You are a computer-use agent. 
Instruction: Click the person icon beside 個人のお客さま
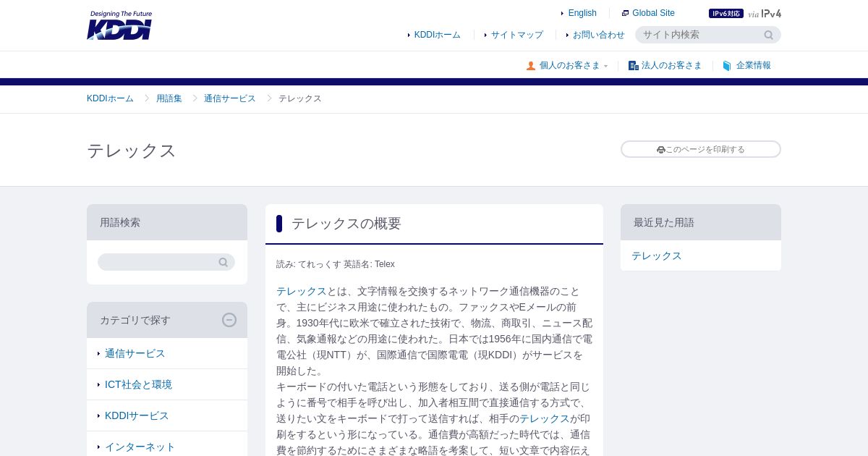point(531,65)
